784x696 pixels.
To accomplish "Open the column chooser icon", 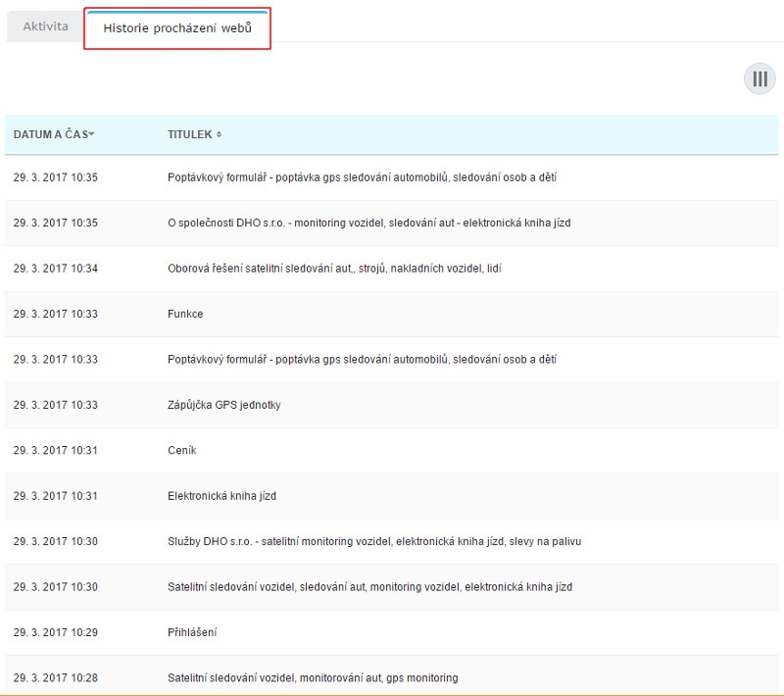I will (x=759, y=79).
